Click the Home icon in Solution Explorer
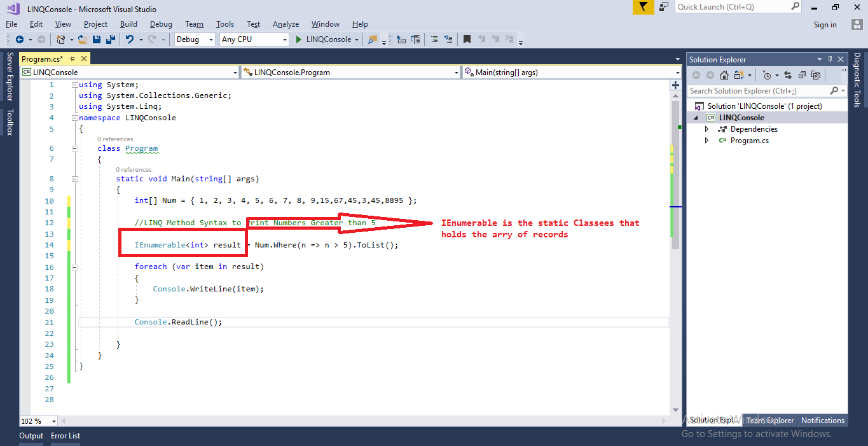 tap(724, 75)
